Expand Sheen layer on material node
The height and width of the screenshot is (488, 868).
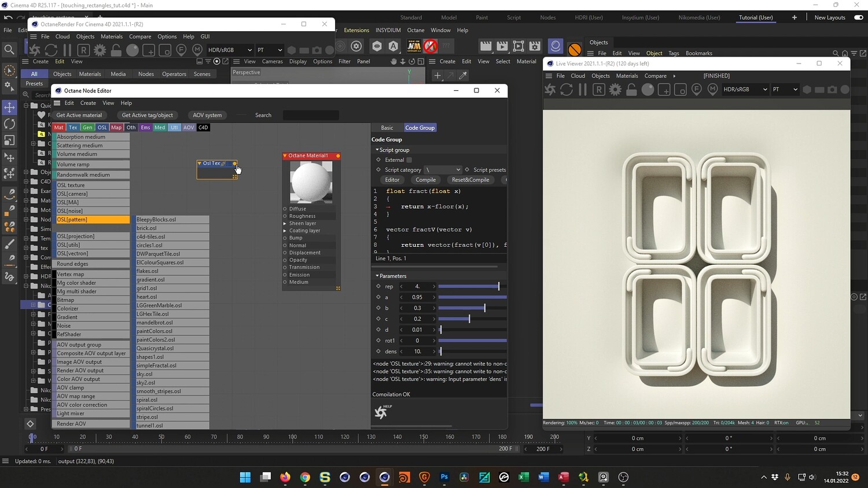click(285, 223)
